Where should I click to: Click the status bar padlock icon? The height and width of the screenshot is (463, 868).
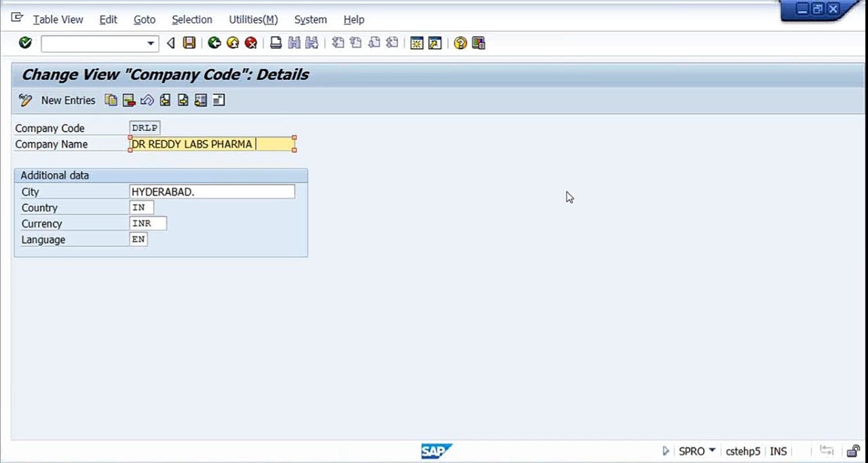pos(853,451)
